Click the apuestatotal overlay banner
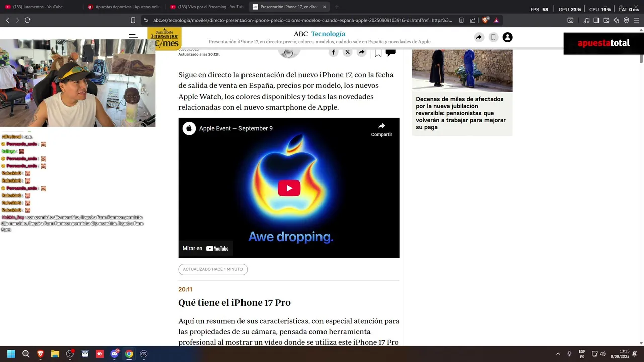644x362 pixels. click(604, 43)
